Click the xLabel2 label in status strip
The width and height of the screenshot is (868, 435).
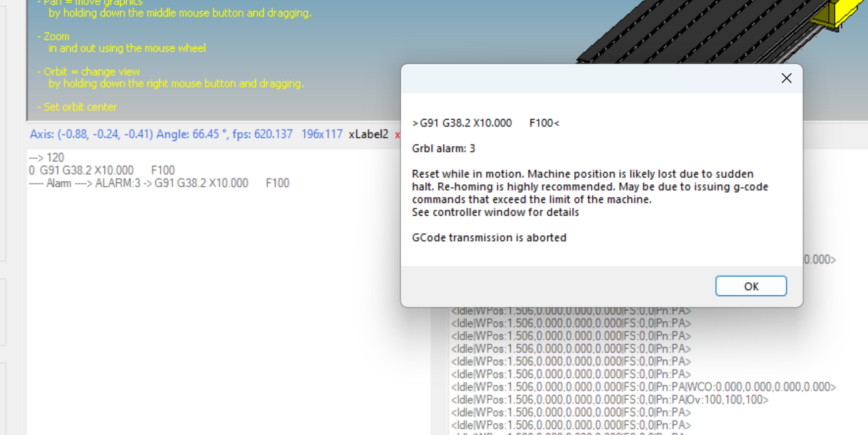tap(368, 134)
